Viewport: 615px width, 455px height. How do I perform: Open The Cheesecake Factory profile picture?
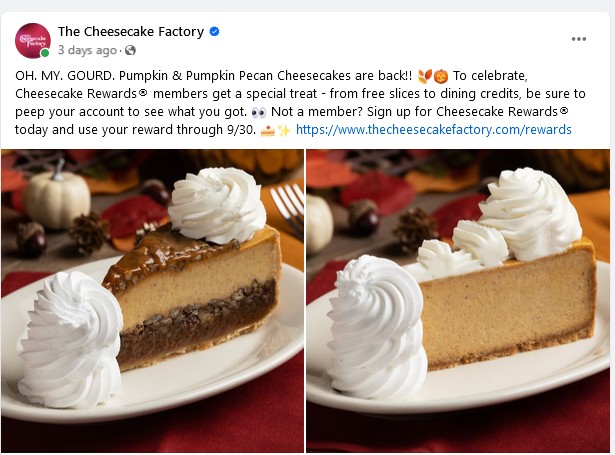(x=33, y=40)
